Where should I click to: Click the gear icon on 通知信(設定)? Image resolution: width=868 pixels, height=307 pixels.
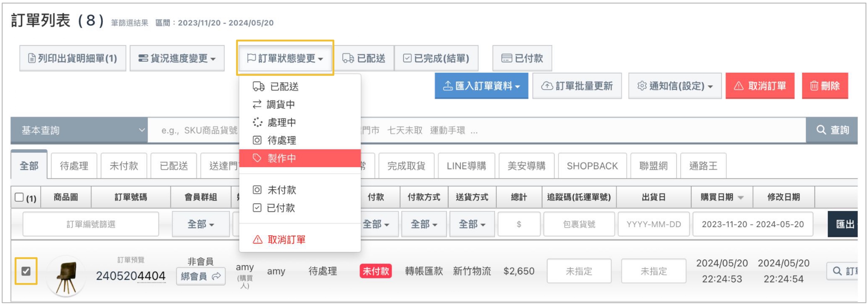[642, 86]
